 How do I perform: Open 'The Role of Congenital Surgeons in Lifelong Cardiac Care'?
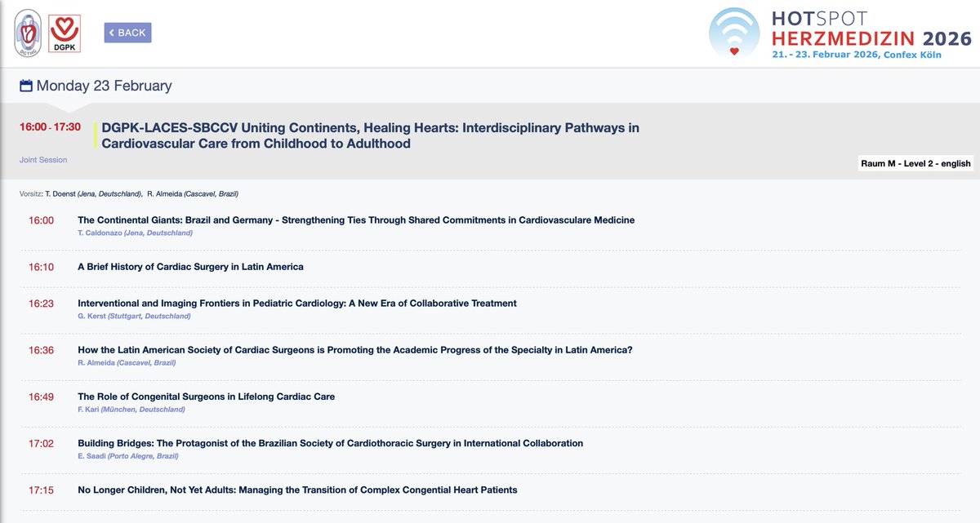point(207,397)
